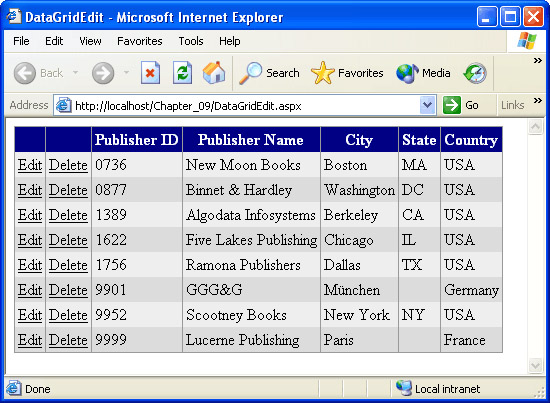Open the History clock icon

click(x=475, y=73)
